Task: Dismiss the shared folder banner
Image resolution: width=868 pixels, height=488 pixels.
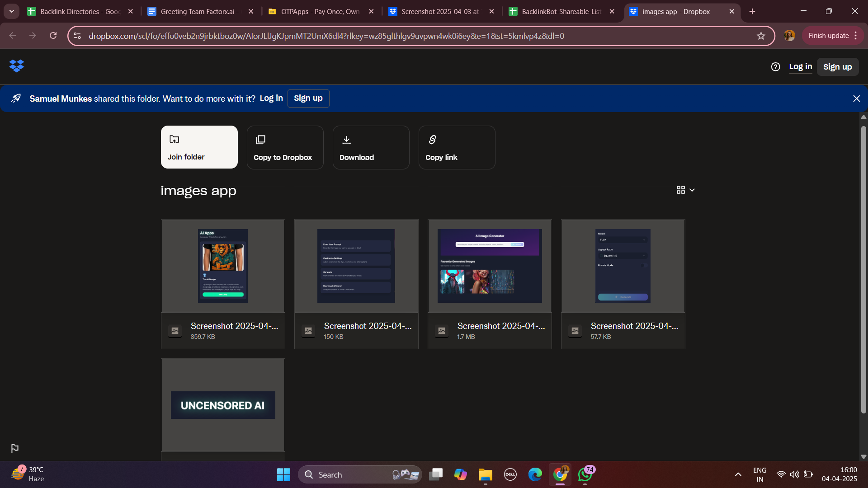Action: 856,99
